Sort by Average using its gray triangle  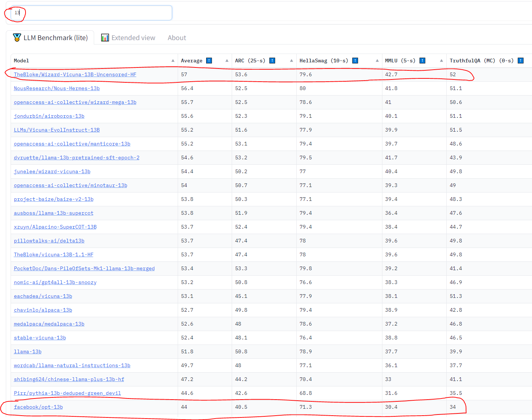point(227,61)
